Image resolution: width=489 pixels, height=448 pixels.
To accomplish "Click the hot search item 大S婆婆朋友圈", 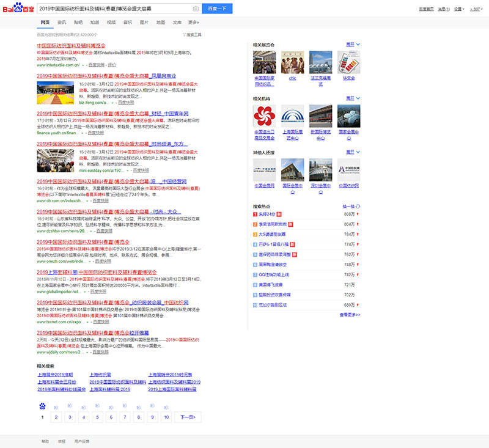I will (272, 235).
